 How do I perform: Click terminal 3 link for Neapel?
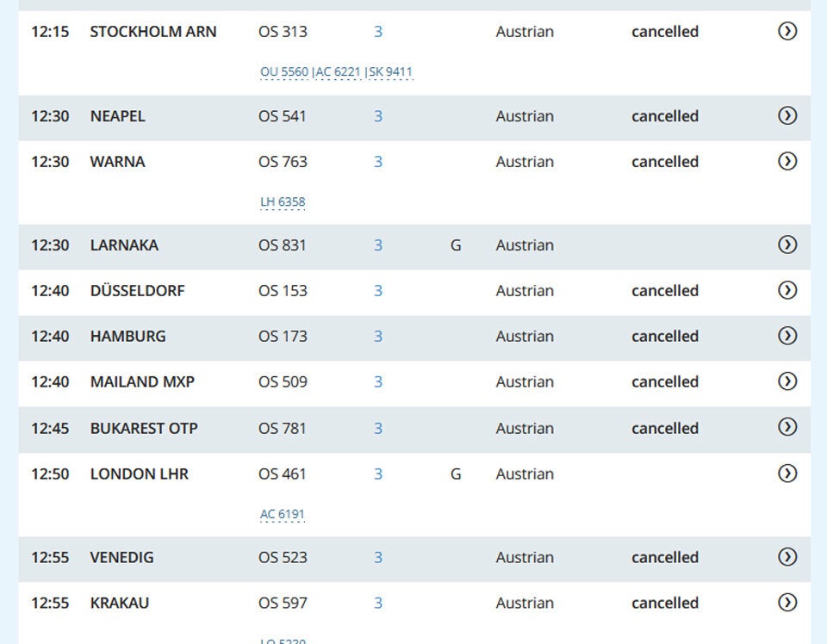coord(378,116)
